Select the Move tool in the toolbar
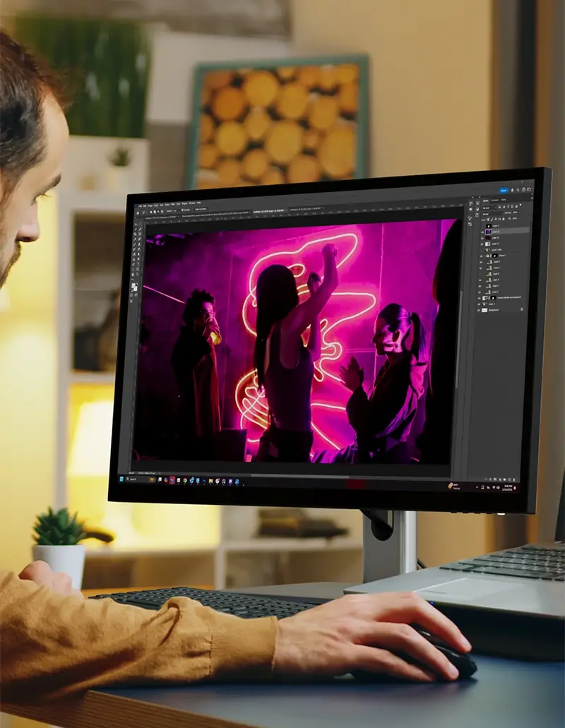 136,225
